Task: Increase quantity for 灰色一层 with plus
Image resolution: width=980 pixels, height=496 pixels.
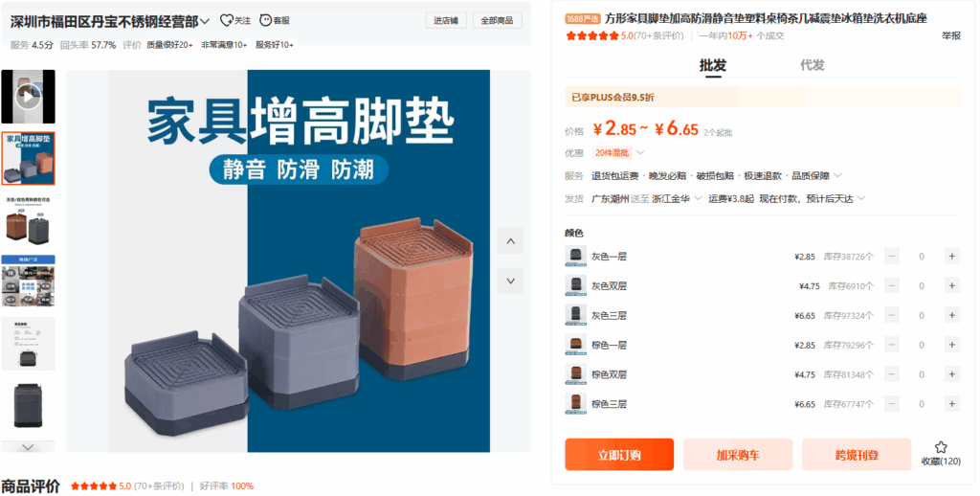Action: pos(952,257)
